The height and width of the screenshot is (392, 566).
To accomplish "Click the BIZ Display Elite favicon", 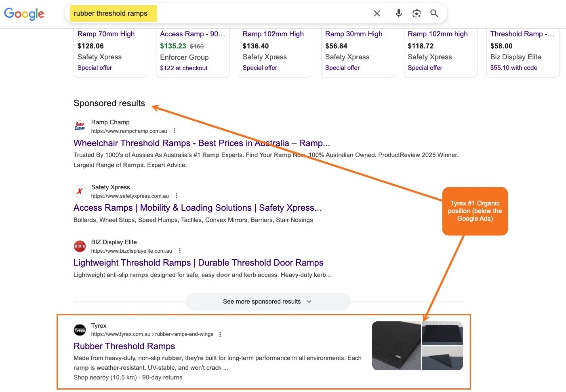I will [80, 246].
